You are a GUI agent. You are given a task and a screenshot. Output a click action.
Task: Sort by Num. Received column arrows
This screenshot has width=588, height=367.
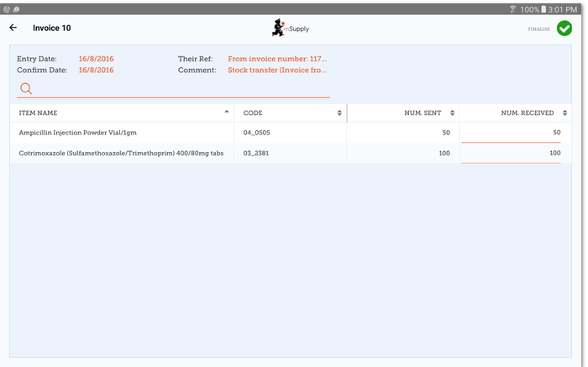(565, 113)
